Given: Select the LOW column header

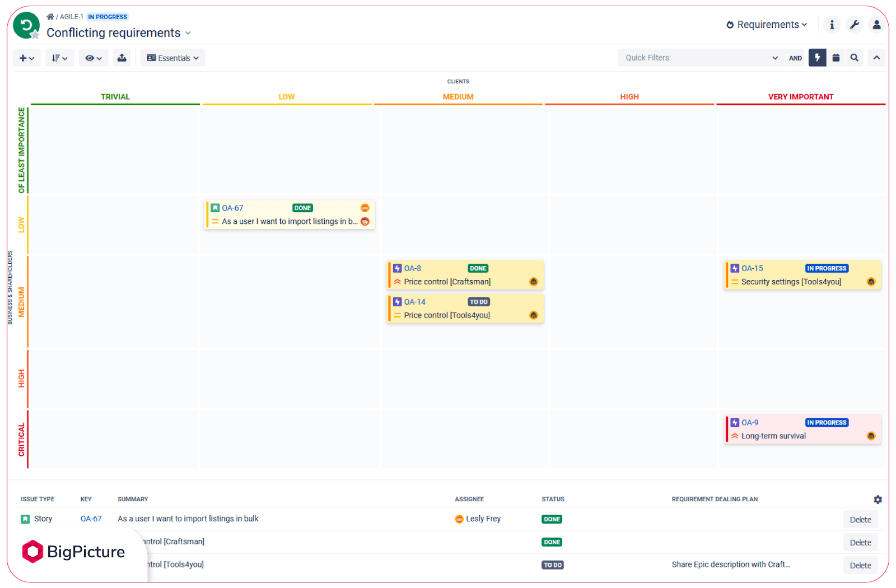Looking at the screenshot, I should [x=287, y=97].
